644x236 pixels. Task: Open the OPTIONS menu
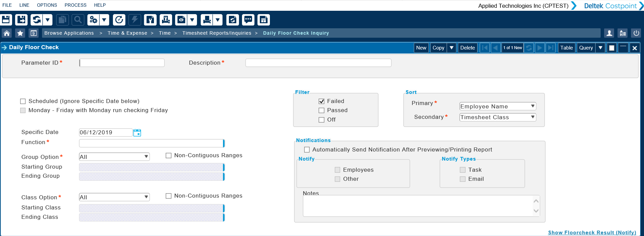(x=47, y=5)
